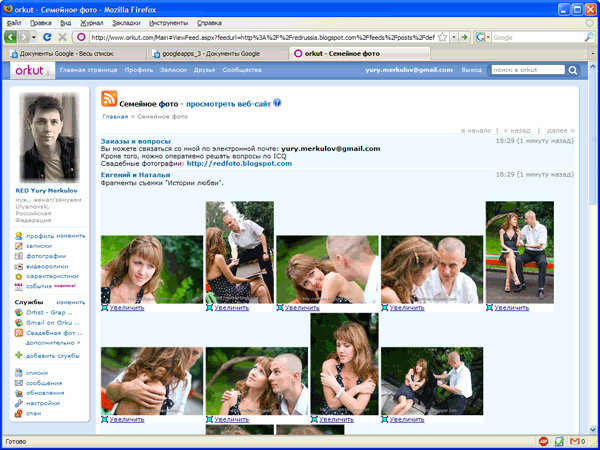The width and height of the screenshot is (600, 450).
Task: Click the Stop loading X icon
Action: tap(62, 37)
